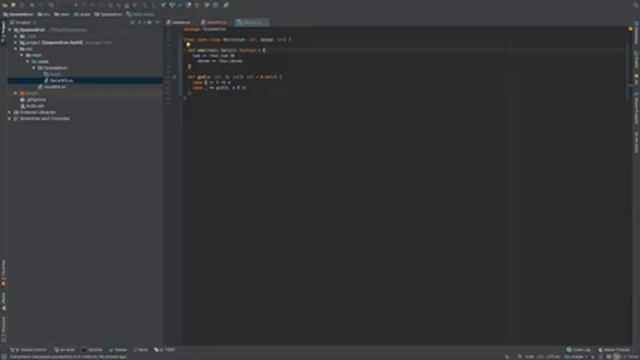The image size is (640, 360).
Task: Click the Project panel settings gear icon
Action: click(149, 22)
